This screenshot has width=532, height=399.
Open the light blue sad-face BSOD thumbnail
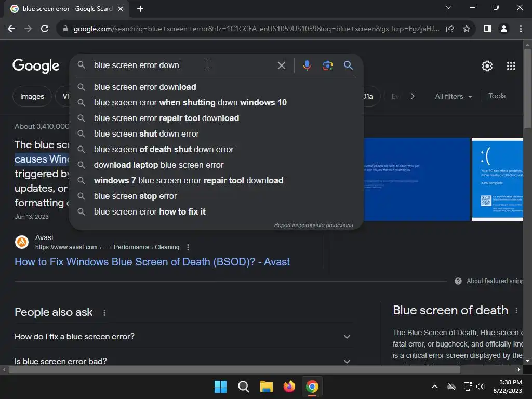coord(497,179)
